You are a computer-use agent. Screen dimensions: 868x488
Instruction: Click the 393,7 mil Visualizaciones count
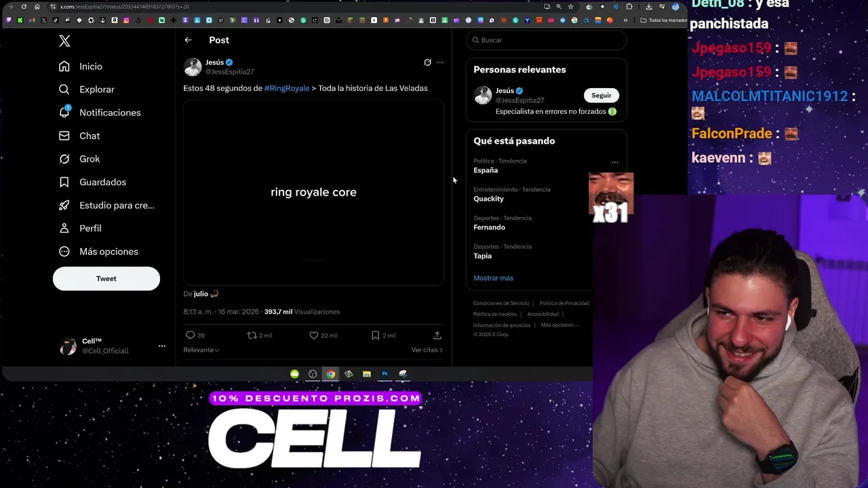click(x=302, y=312)
